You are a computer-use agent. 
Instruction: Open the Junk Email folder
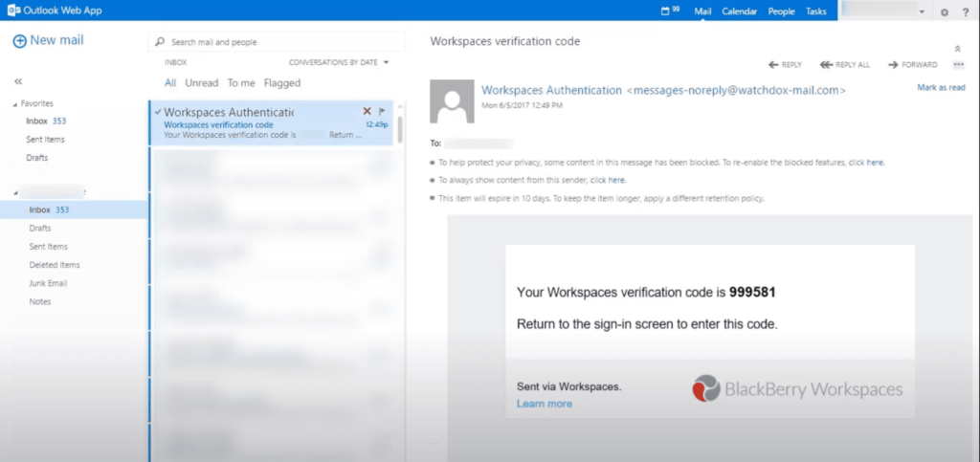48,283
